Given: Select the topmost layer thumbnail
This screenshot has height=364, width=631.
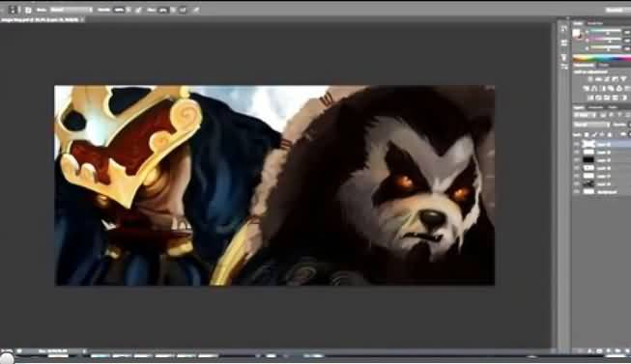Looking at the screenshot, I should tap(588, 144).
